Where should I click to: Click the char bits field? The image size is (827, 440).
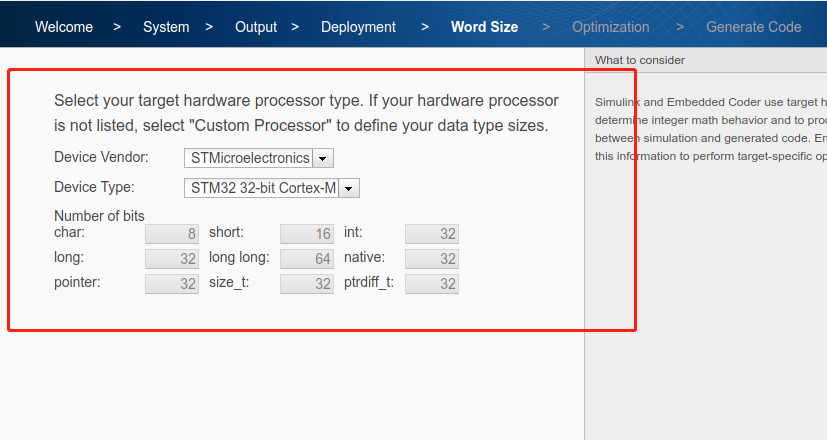(x=172, y=234)
